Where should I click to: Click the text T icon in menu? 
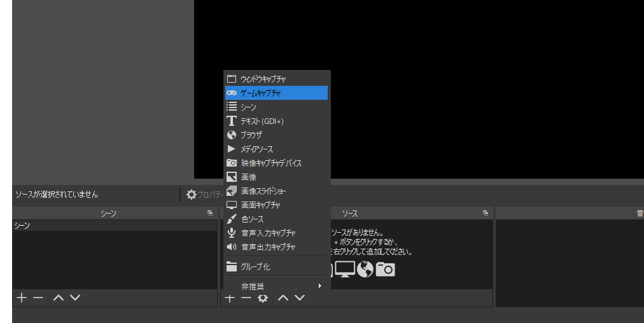232,121
